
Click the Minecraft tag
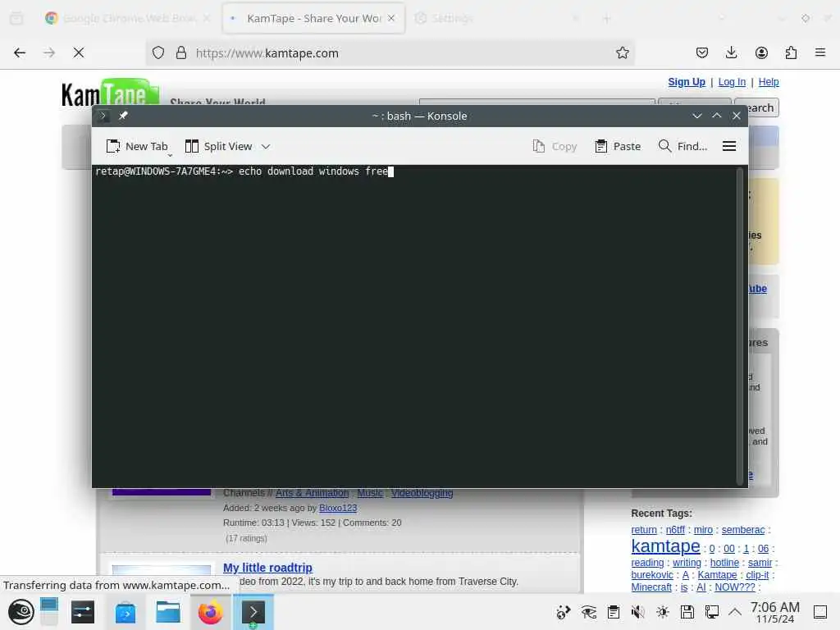point(651,587)
